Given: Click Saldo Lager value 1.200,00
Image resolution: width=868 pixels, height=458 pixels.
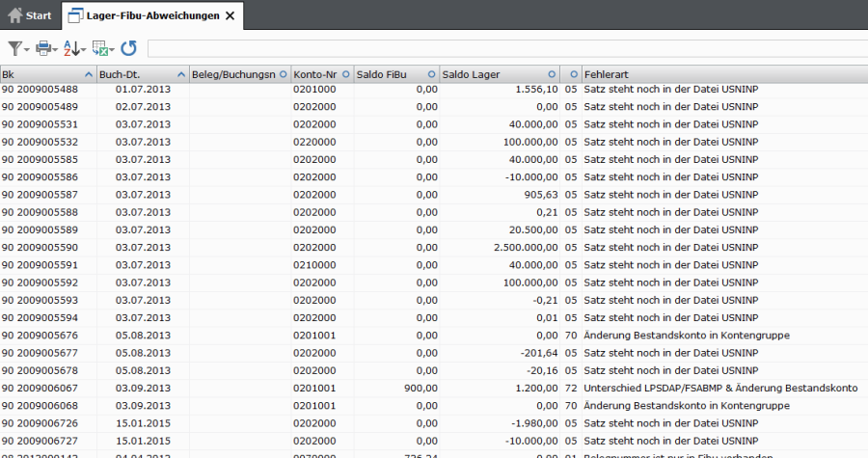Looking at the screenshot, I should 536,389.
